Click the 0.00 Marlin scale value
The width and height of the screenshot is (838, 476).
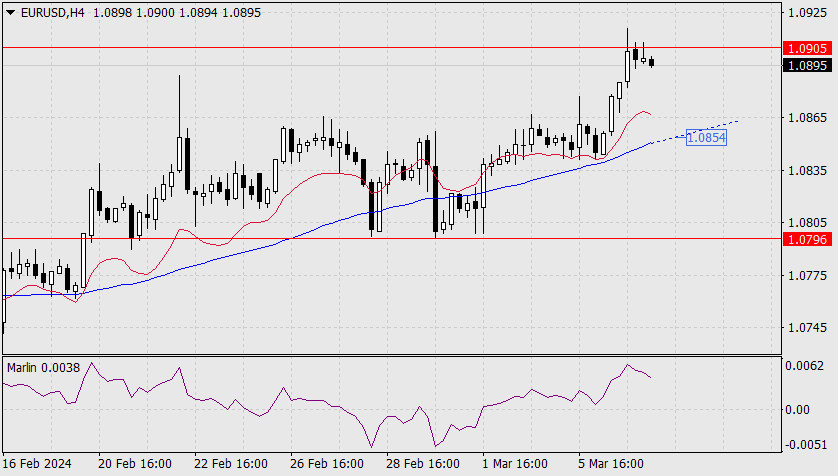click(x=797, y=410)
